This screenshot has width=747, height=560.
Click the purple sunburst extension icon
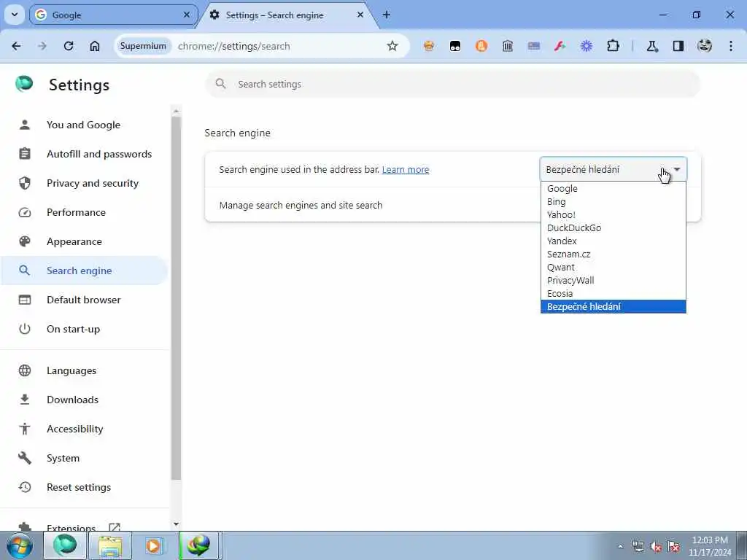(x=587, y=46)
